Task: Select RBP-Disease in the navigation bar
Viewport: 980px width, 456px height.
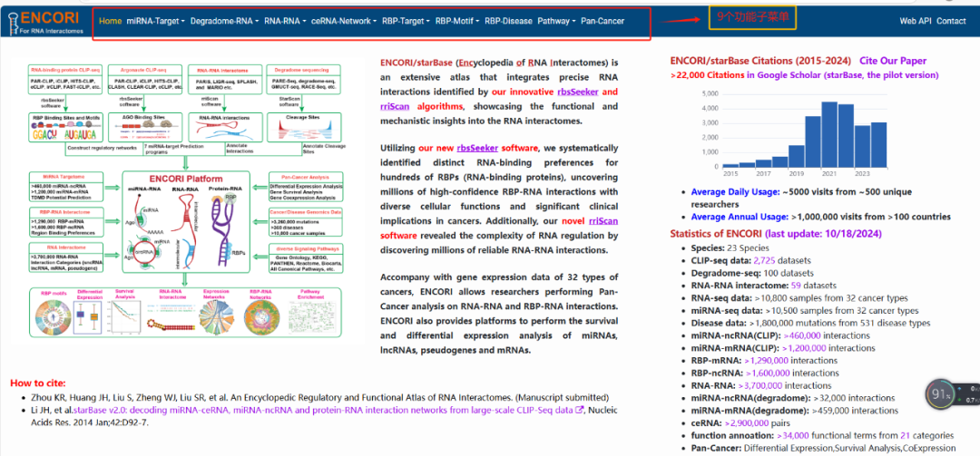Action: (x=508, y=21)
